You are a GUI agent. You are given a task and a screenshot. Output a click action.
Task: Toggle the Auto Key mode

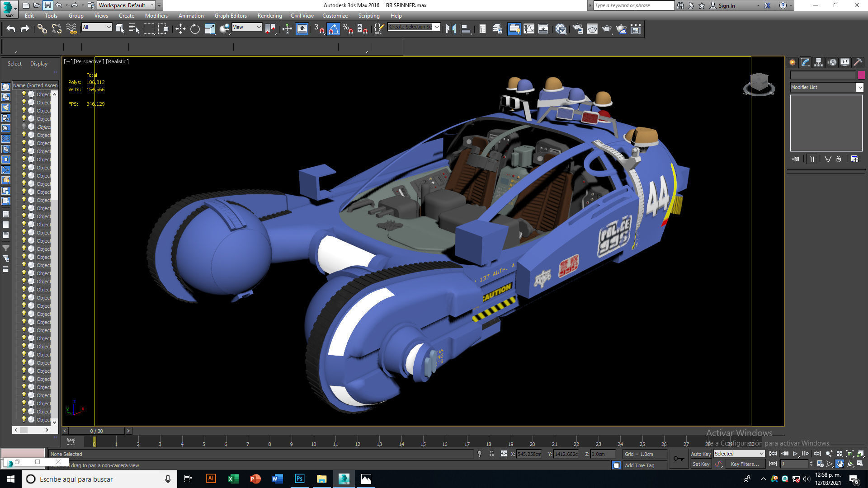coord(701,454)
